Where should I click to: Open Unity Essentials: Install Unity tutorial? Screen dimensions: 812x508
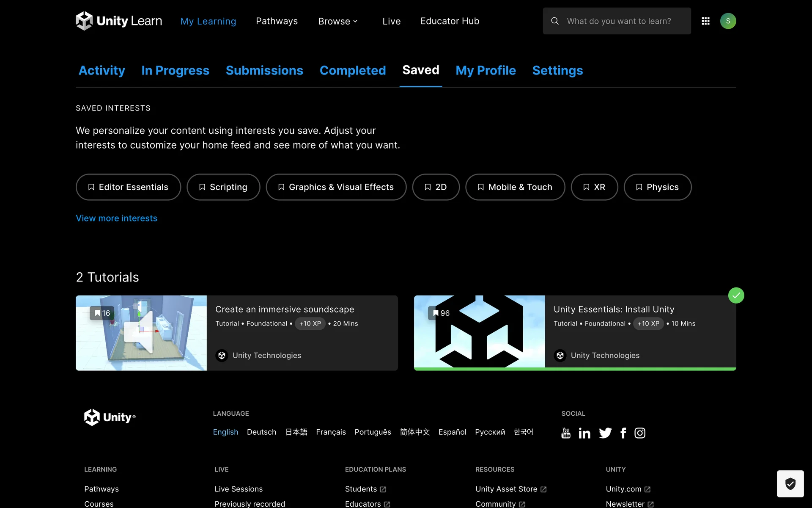click(x=614, y=309)
